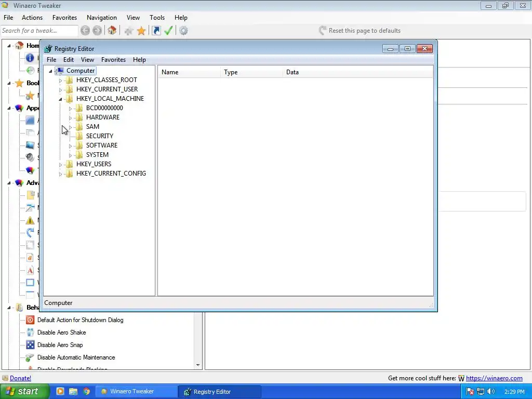Expand the BCD00000000 subkey

point(70,109)
